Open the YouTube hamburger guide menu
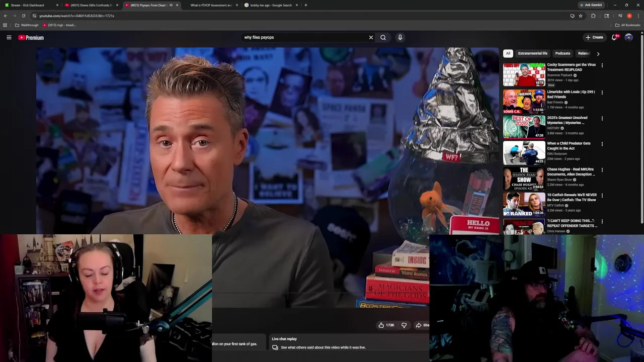Screen dimensions: 644x362 pyautogui.click(x=9, y=37)
